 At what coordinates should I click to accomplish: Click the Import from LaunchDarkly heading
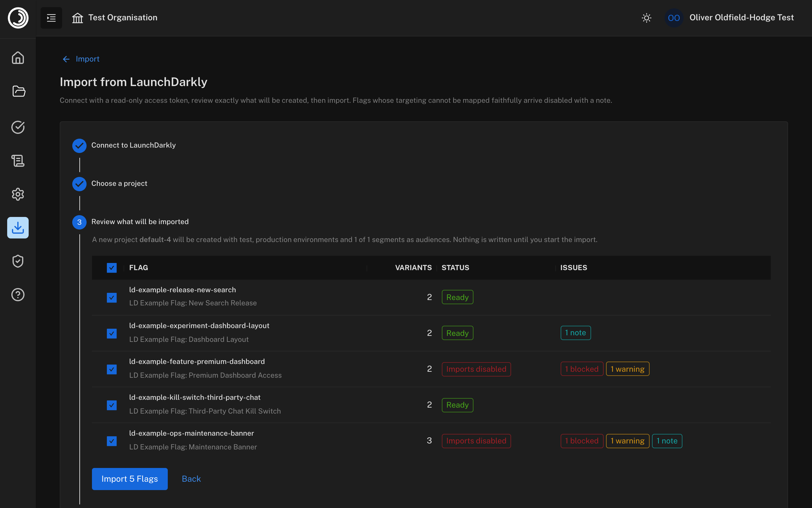pos(133,82)
